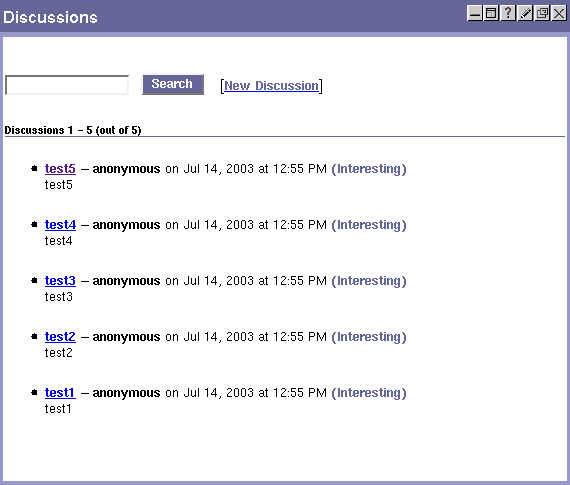Click the (Interesting) rating on the test3 row
This screenshot has height=485, width=570.
tap(369, 281)
